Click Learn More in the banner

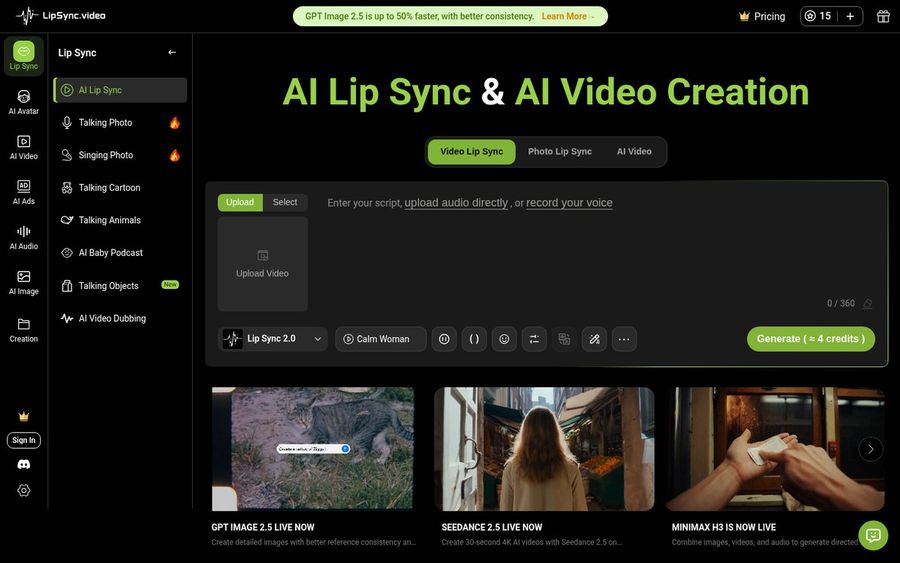(568, 16)
